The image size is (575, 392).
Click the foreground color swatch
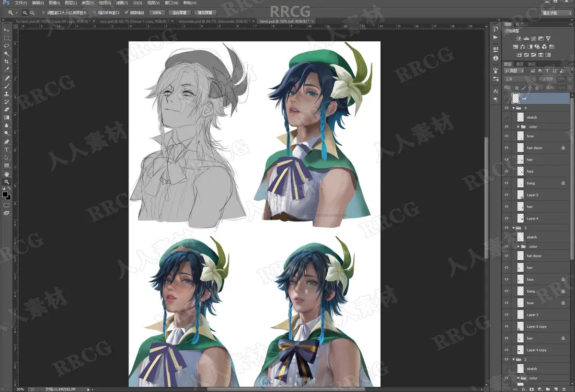click(5, 195)
